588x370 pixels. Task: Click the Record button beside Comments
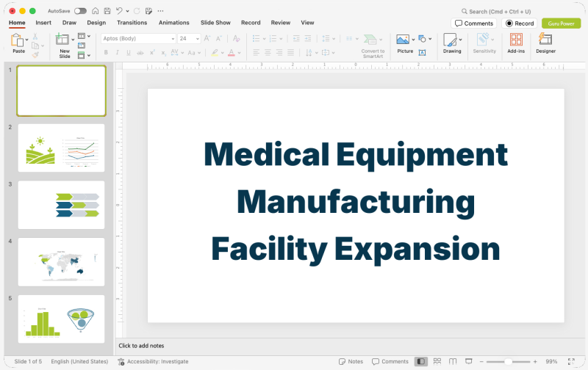point(520,23)
